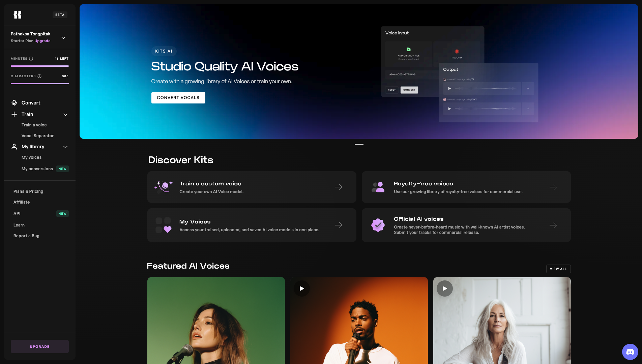The image size is (642, 364).
Task: Open the Discord chat bubble
Action: [x=630, y=352]
